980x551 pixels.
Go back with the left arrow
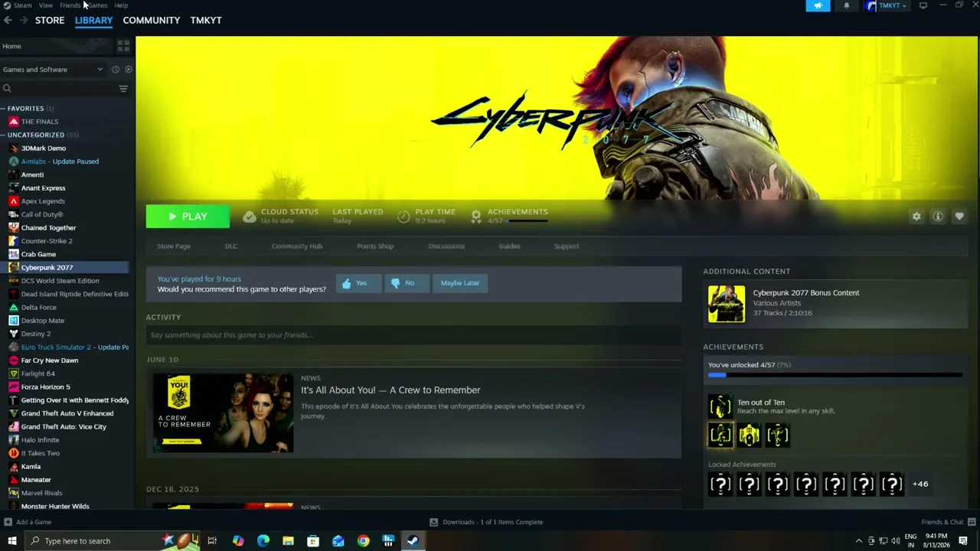(8, 20)
